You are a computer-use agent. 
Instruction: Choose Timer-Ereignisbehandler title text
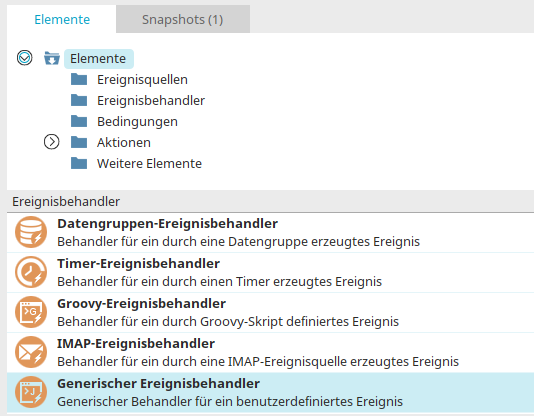pyautogui.click(x=139, y=263)
